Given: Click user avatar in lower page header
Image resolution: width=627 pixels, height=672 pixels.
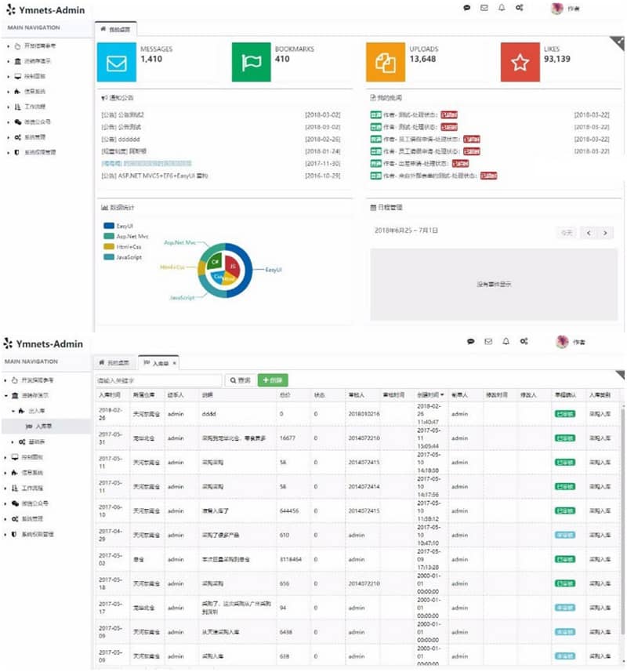Looking at the screenshot, I should click(562, 342).
